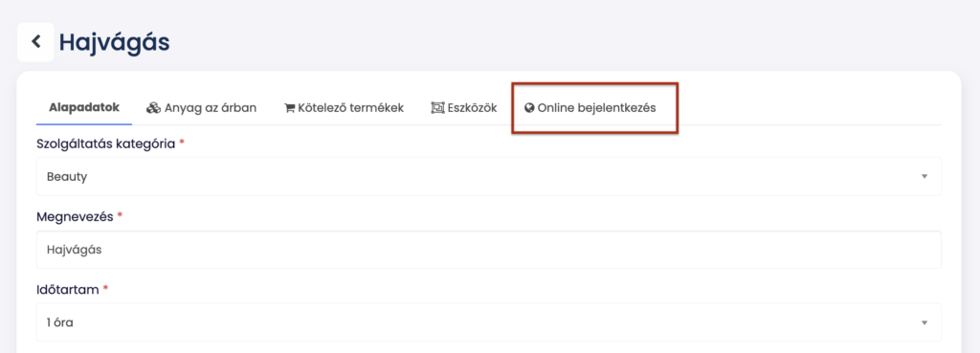The width and height of the screenshot is (980, 353).
Task: Select the Eszközök tab label
Action: [472, 108]
